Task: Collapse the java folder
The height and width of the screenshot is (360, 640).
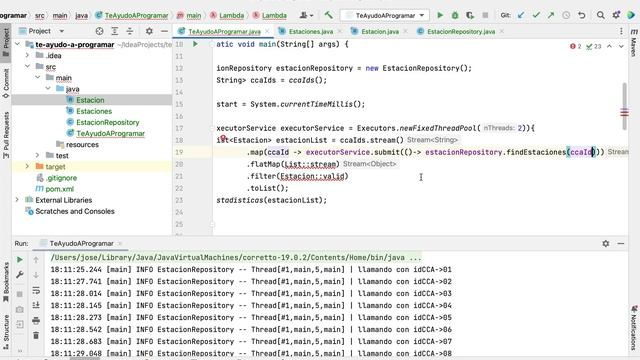Action: coord(48,89)
